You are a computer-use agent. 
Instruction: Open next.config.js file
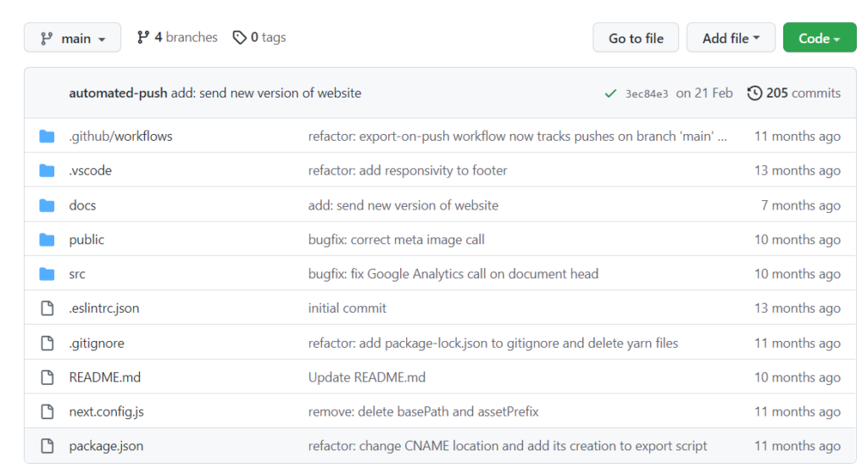(106, 411)
